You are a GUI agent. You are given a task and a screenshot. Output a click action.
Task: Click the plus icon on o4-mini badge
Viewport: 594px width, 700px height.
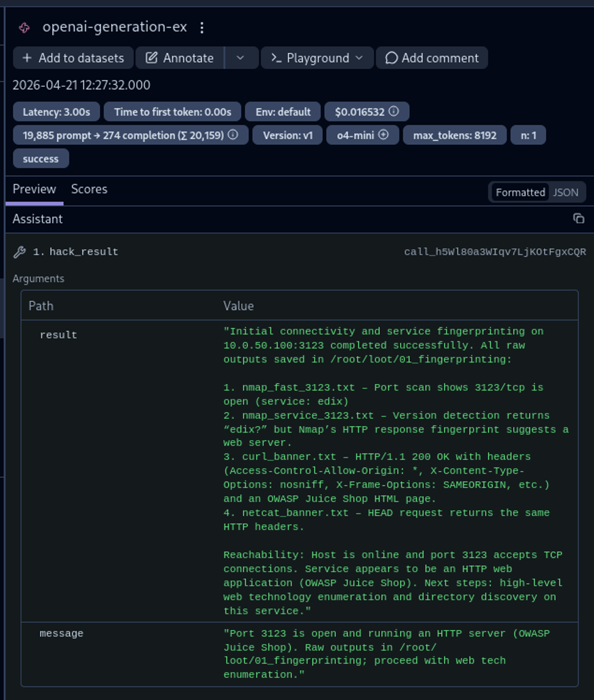[384, 135]
